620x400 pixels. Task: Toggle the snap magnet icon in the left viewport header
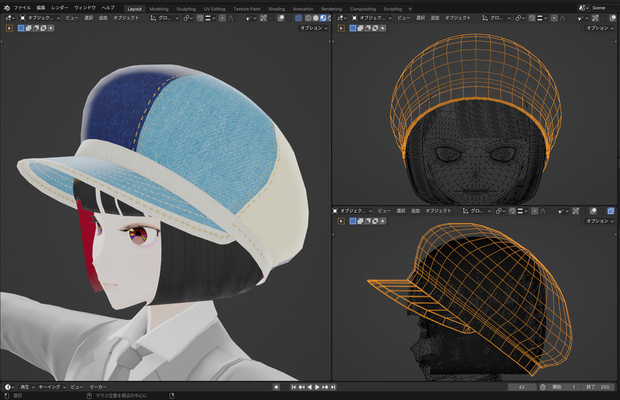point(200,18)
